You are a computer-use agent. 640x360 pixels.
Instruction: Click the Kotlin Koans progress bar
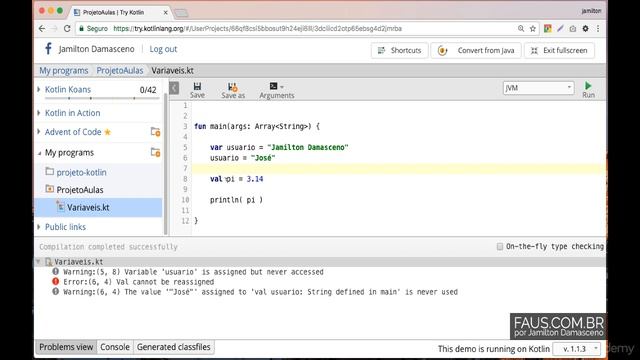click(102, 98)
